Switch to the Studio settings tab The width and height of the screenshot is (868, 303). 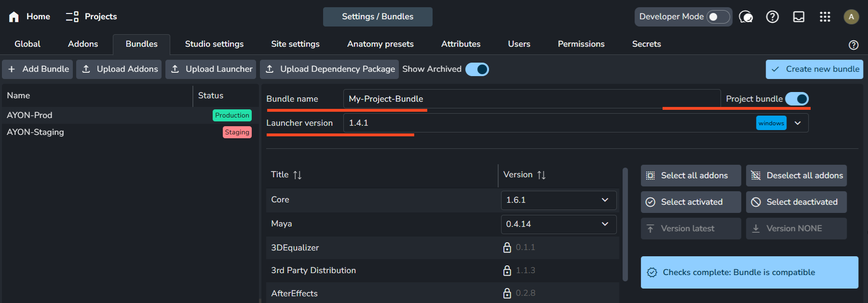tap(214, 44)
